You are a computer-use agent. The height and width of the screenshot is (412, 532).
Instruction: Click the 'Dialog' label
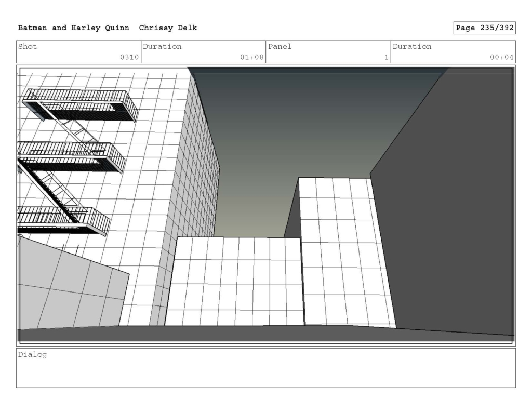point(32,355)
